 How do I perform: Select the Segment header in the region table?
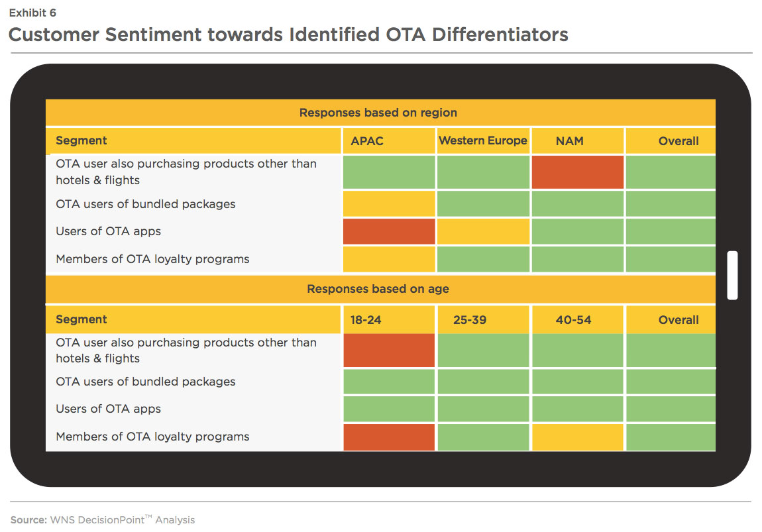pos(193,141)
